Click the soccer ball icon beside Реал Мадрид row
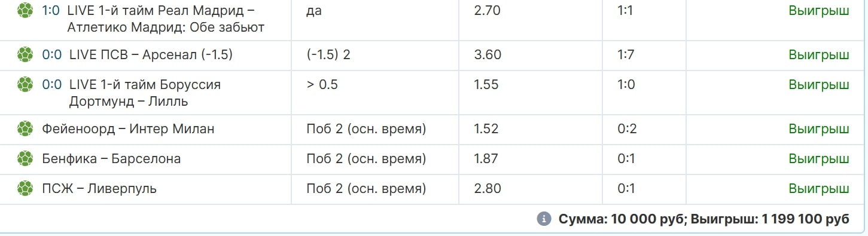Image resolution: width=868 pixels, height=236 pixels. 25,10
